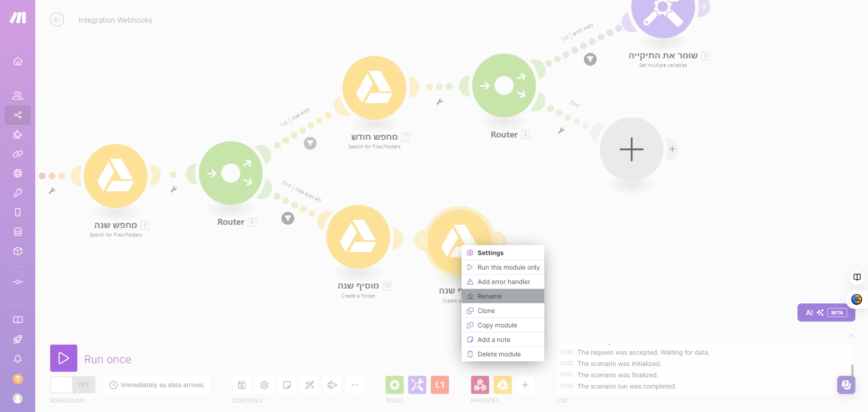This screenshot has height=412, width=868.
Task: Choose Rename in the context menu
Action: pos(503,296)
